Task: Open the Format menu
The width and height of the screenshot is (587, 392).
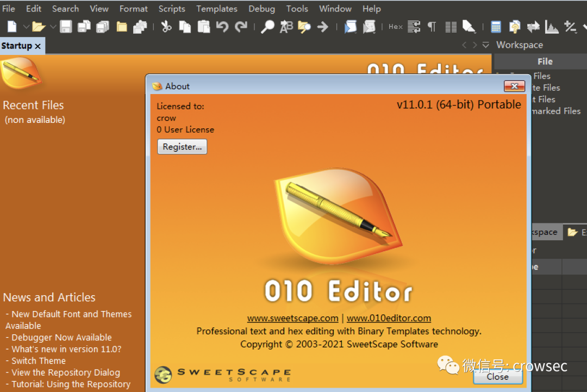Action: click(x=134, y=9)
